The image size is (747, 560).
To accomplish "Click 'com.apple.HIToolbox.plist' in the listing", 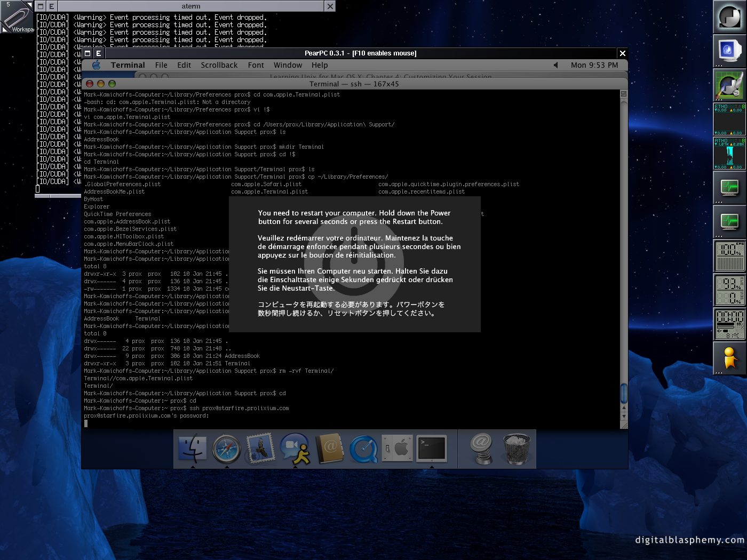I will pyautogui.click(x=124, y=237).
